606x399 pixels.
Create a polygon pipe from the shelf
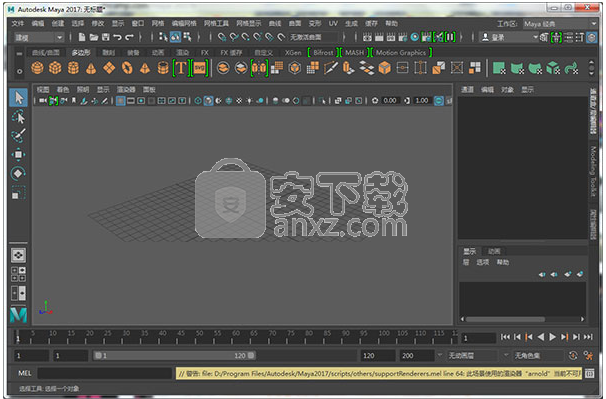coord(163,68)
